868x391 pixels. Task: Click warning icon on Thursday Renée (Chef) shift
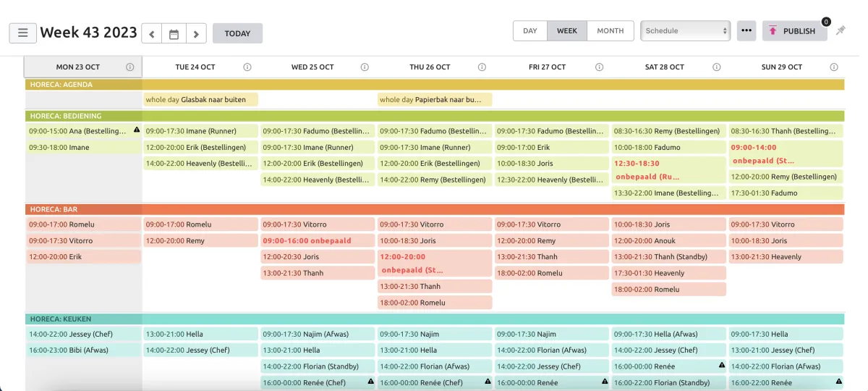(x=488, y=382)
